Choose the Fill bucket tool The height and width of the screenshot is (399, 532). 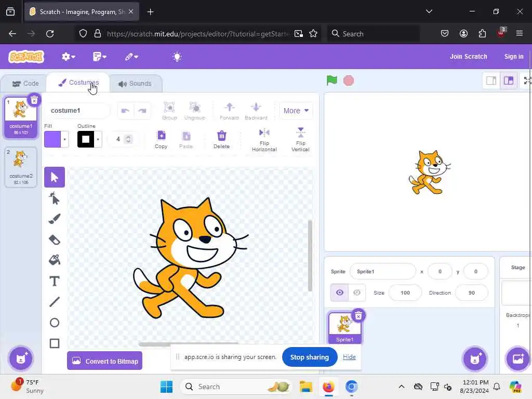pyautogui.click(x=54, y=260)
